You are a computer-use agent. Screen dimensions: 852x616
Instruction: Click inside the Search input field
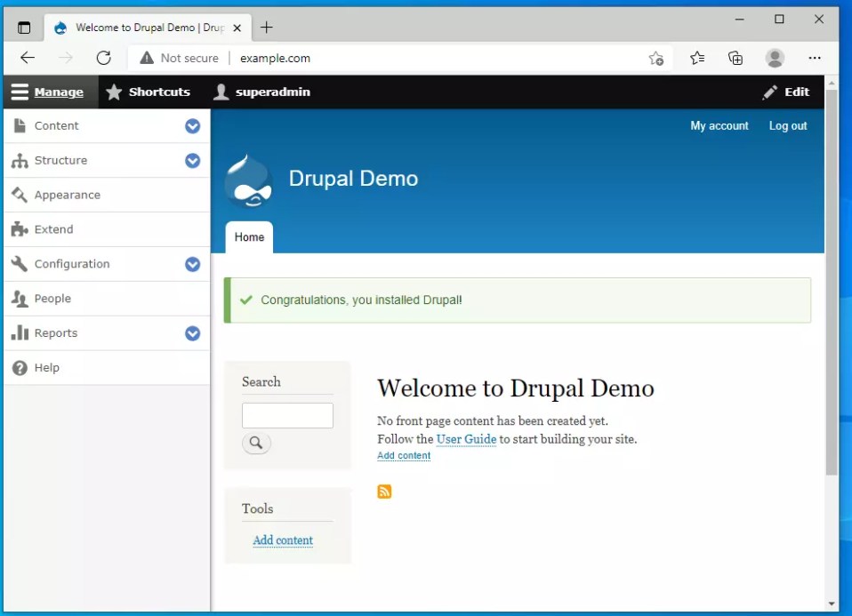(x=286, y=415)
